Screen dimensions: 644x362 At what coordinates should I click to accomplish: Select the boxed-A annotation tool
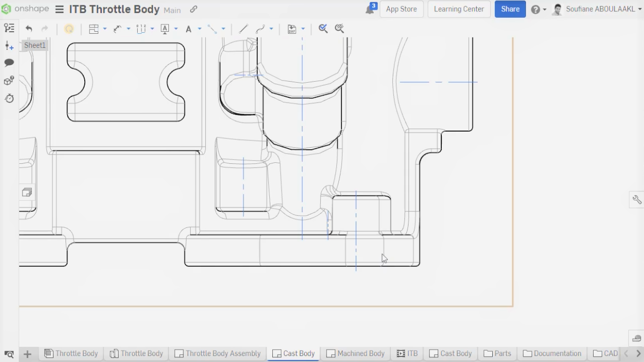click(165, 29)
